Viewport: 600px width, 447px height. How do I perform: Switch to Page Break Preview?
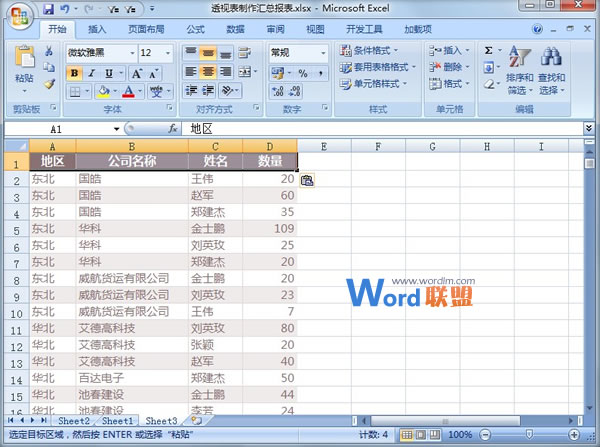(x=435, y=435)
